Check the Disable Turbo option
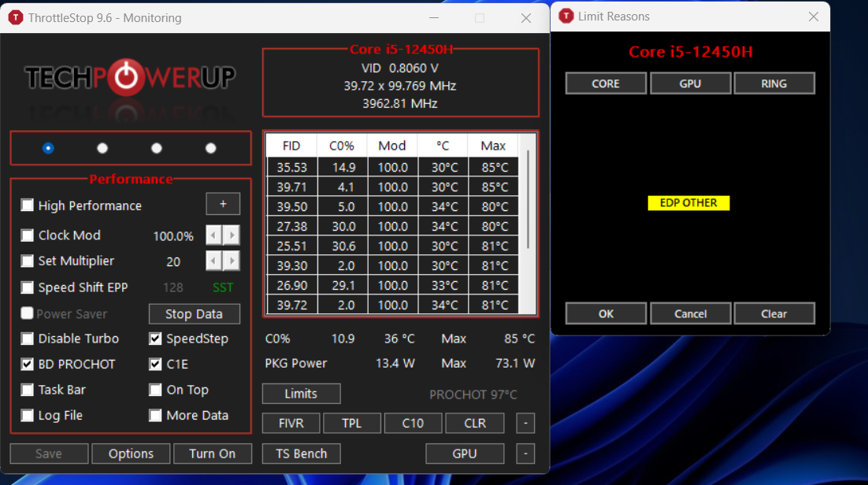This screenshot has height=485, width=868. (x=27, y=339)
